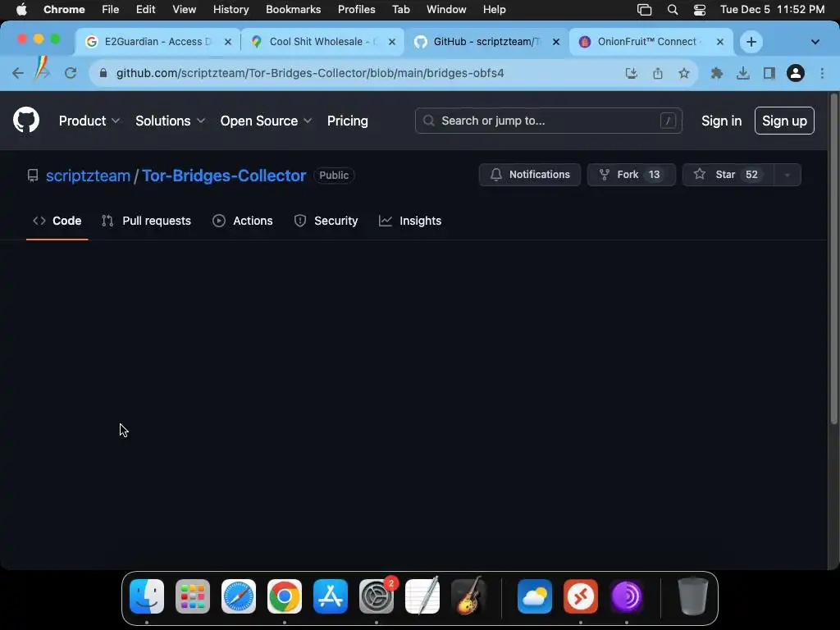Open the GitHub home logo

click(x=25, y=120)
